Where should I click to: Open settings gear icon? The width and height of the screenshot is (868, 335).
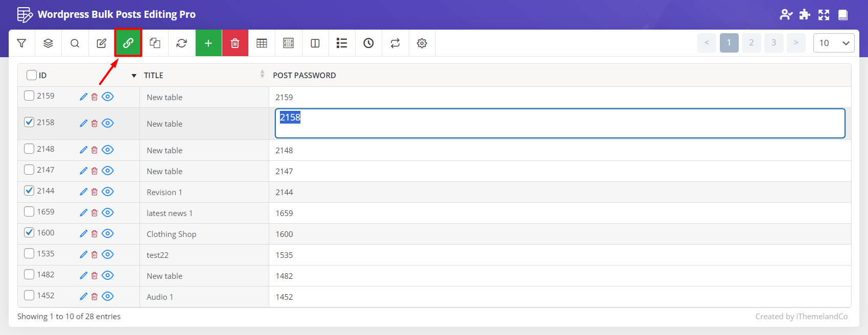[x=422, y=43]
